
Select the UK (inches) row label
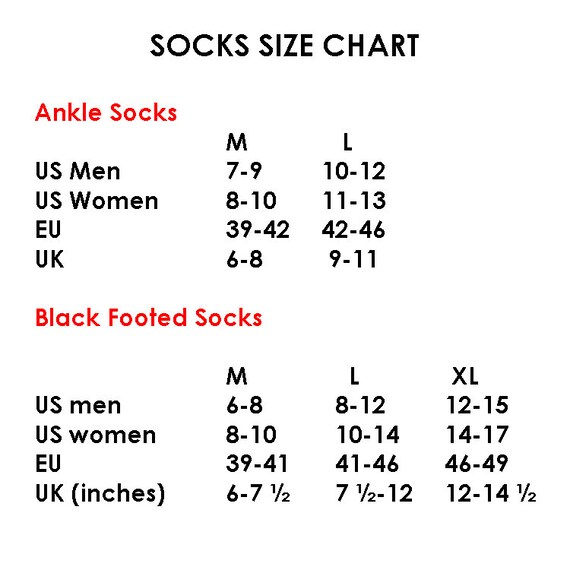click(x=100, y=494)
